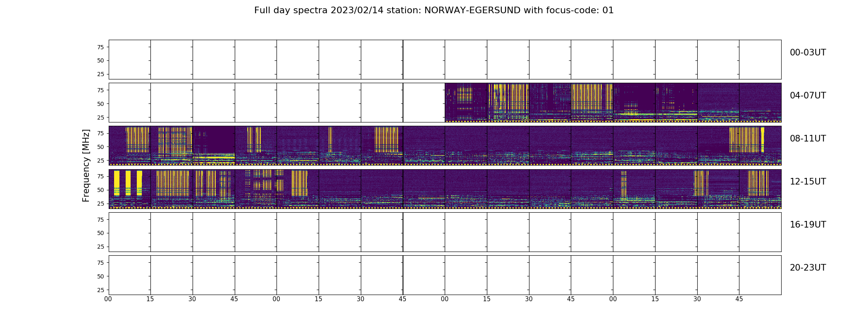Click the solid yellow burst near end of 08-11UT row
The height and width of the screenshot is (331, 868).
[763, 140]
